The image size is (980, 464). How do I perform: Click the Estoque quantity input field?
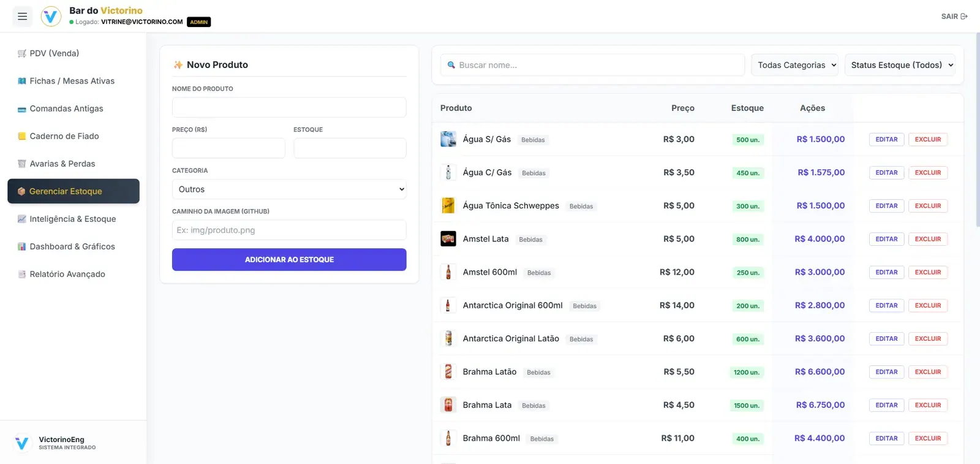[350, 148]
